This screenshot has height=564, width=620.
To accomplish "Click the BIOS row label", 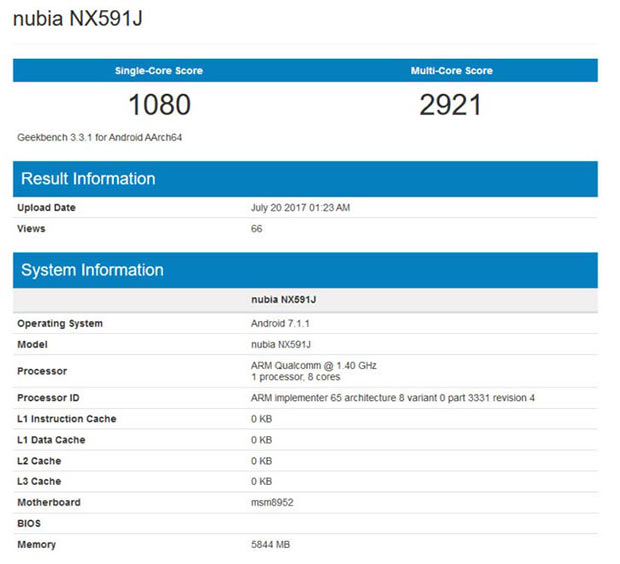I will click(29, 523).
